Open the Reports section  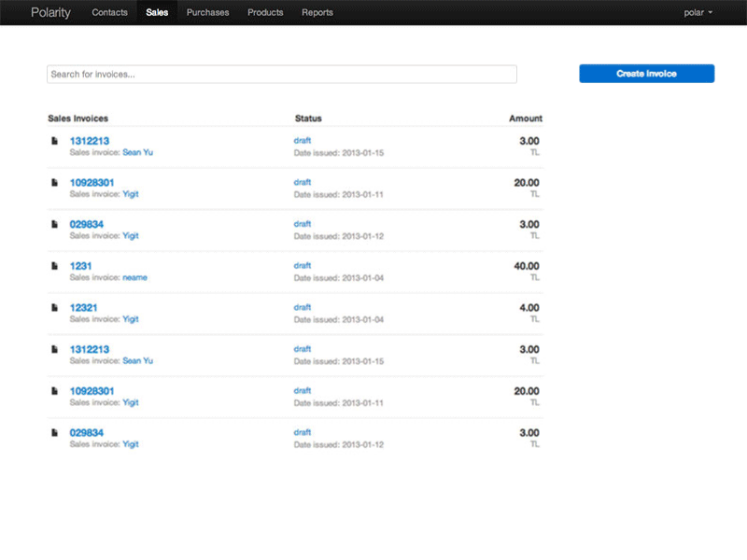pyautogui.click(x=317, y=12)
